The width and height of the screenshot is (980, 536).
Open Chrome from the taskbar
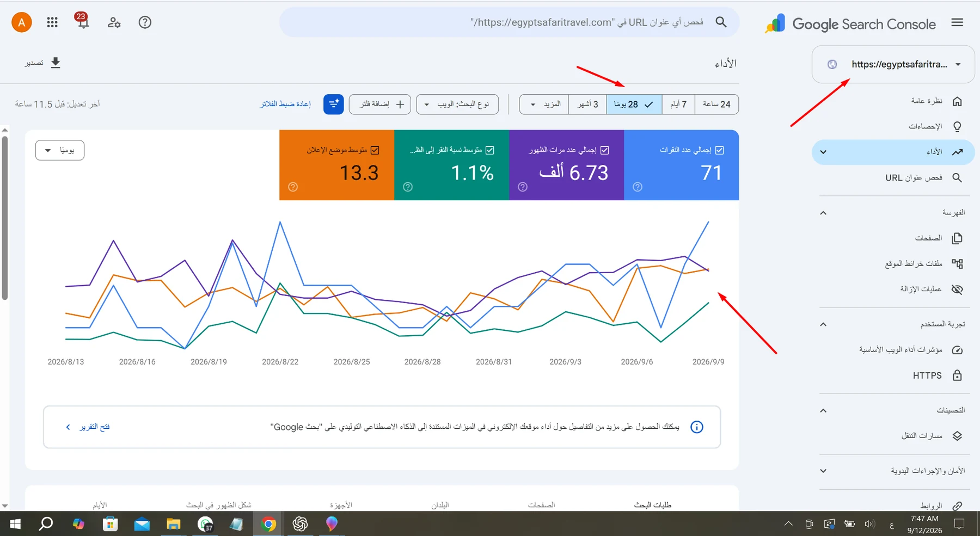point(268,524)
